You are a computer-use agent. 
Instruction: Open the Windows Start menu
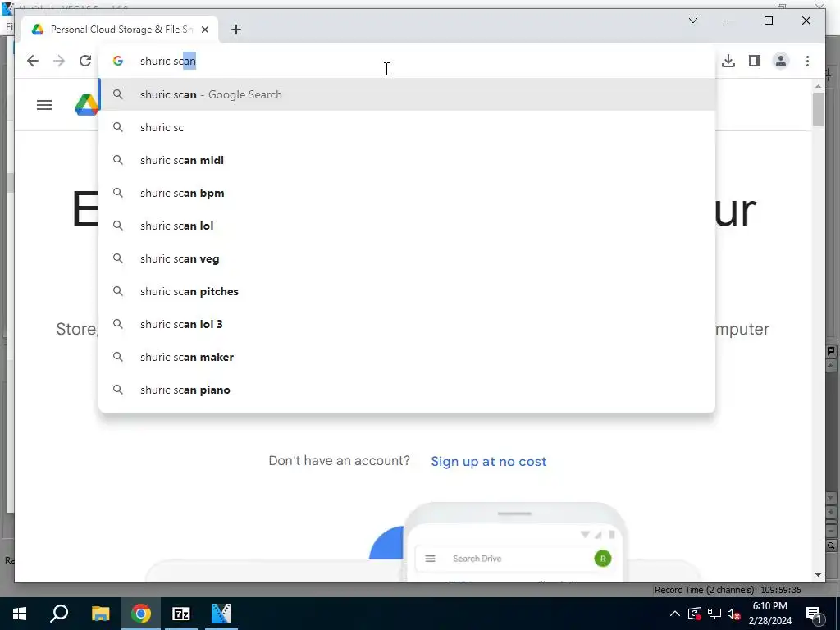pos(20,614)
